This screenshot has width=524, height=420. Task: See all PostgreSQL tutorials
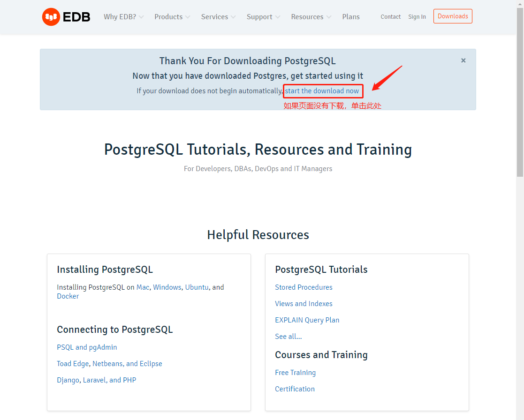[288, 336]
